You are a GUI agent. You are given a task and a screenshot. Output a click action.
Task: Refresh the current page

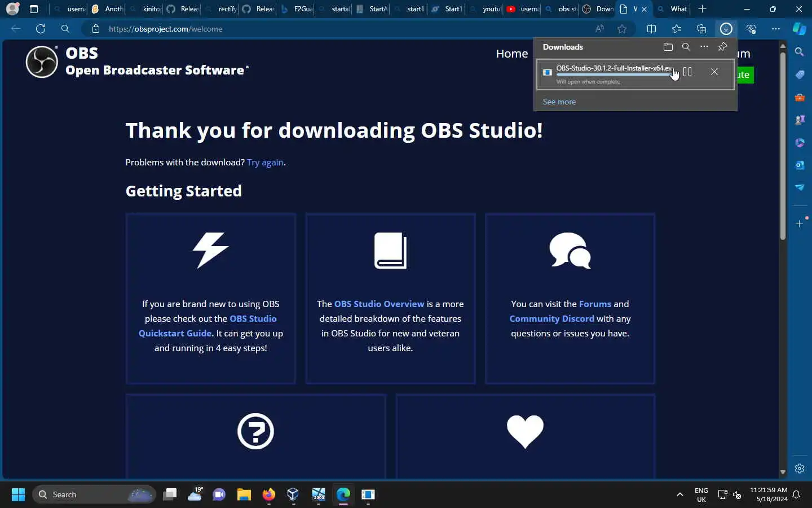click(41, 29)
